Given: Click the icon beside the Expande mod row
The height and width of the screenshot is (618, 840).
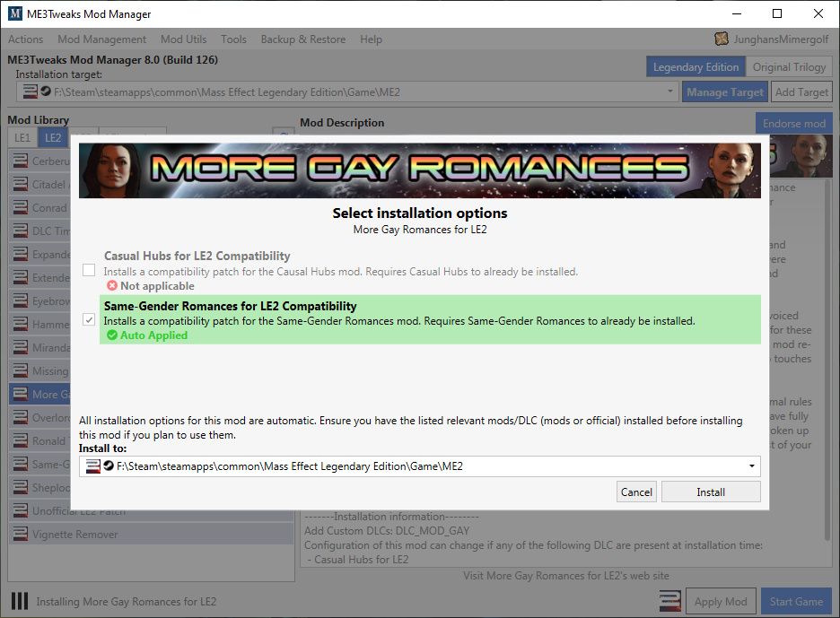Looking at the screenshot, I should point(21,254).
